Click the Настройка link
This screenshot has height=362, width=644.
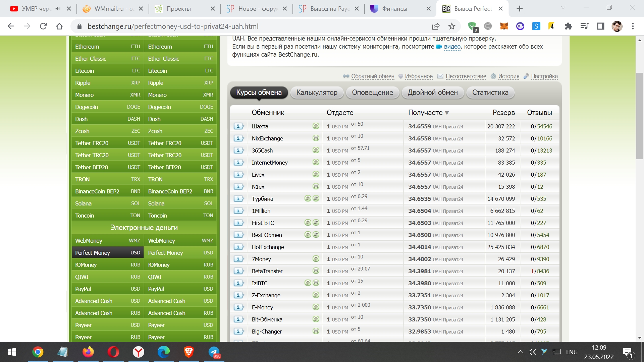tap(544, 76)
